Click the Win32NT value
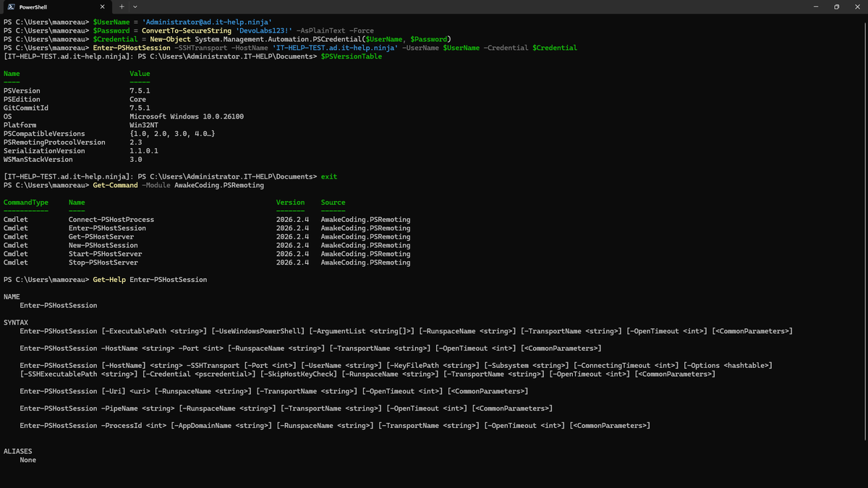 (x=144, y=125)
